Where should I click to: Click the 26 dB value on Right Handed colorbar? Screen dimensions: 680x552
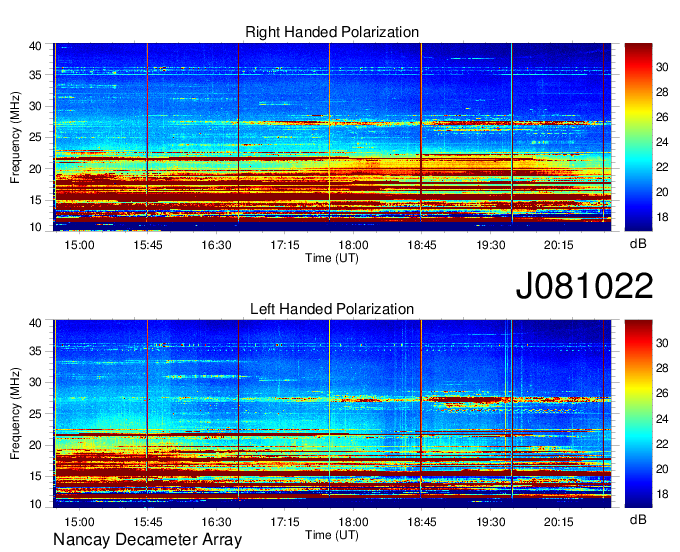[662, 117]
